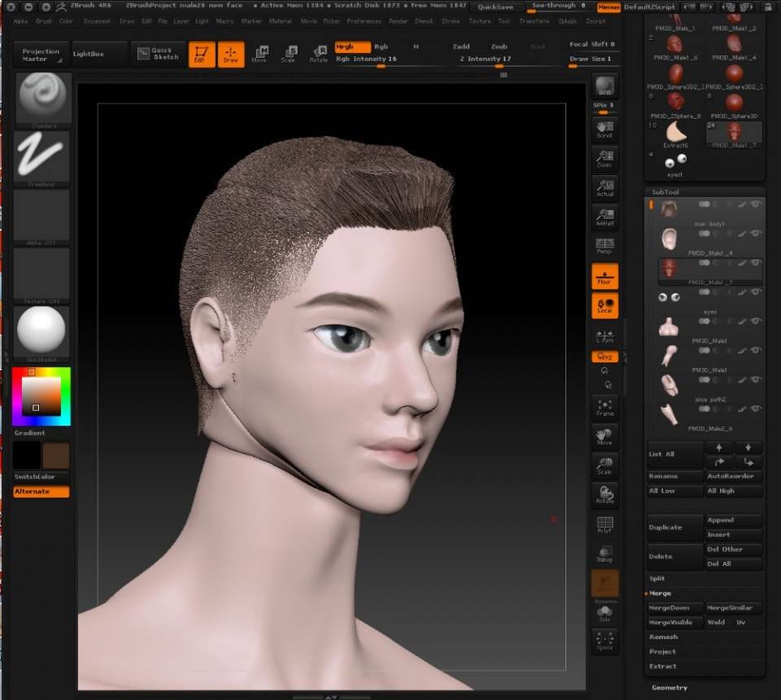Viewport: 781px width, 700px height.
Task: Hide the eyes subtool with eye icon
Action: 756,292
